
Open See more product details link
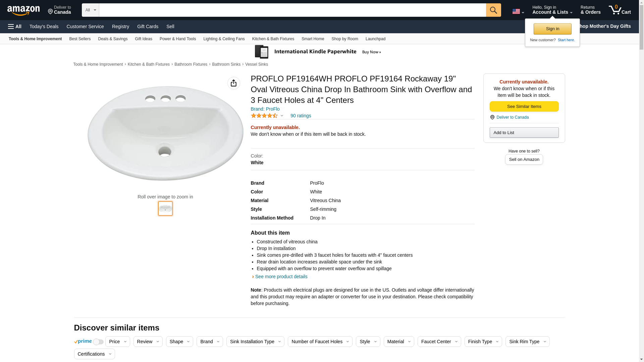point(281,277)
